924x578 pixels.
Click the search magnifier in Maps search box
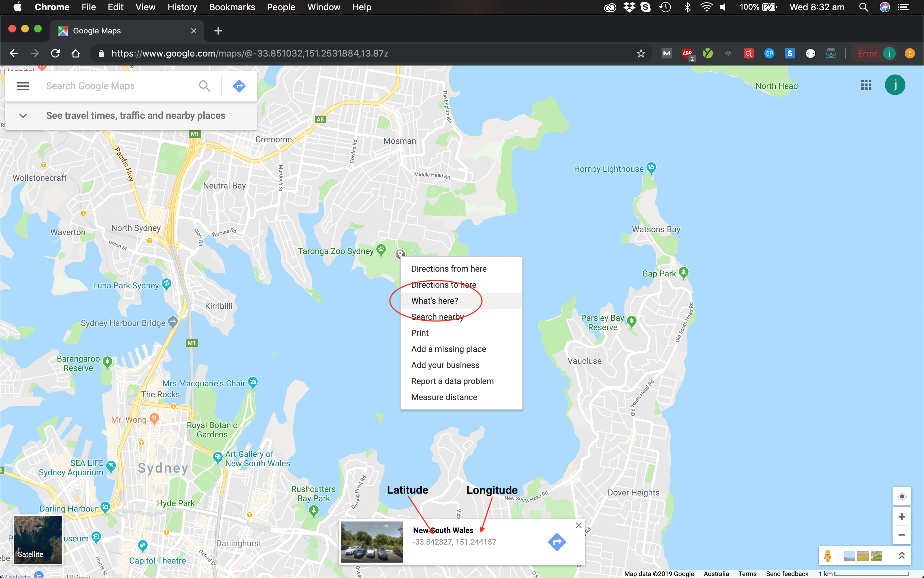tap(205, 86)
